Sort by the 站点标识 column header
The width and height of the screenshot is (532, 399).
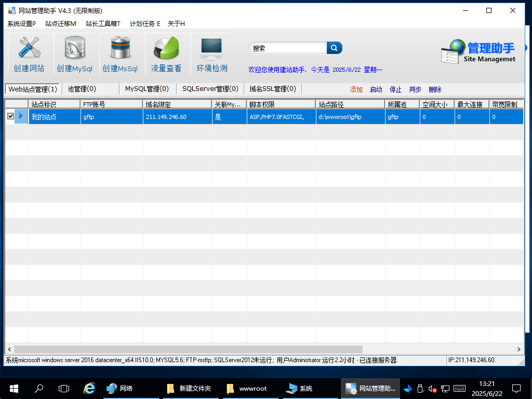[x=54, y=104]
